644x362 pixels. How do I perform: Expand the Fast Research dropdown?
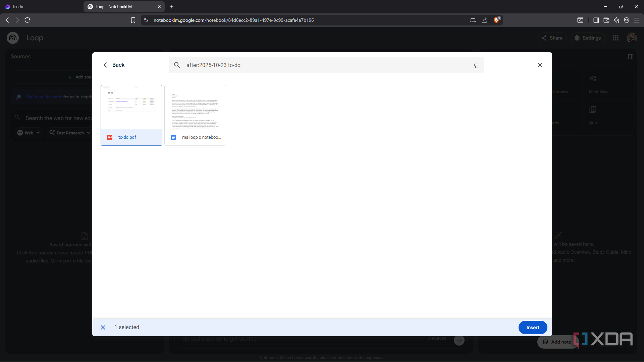tap(70, 133)
